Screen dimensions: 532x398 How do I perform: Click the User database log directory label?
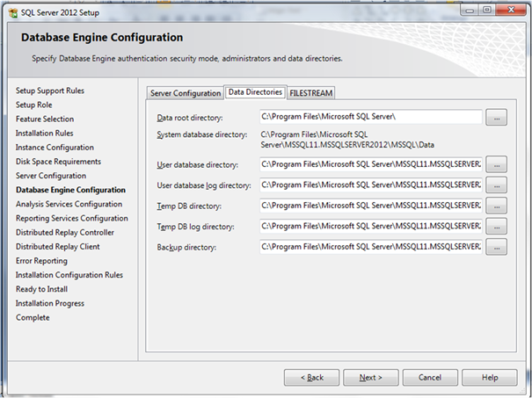point(204,185)
